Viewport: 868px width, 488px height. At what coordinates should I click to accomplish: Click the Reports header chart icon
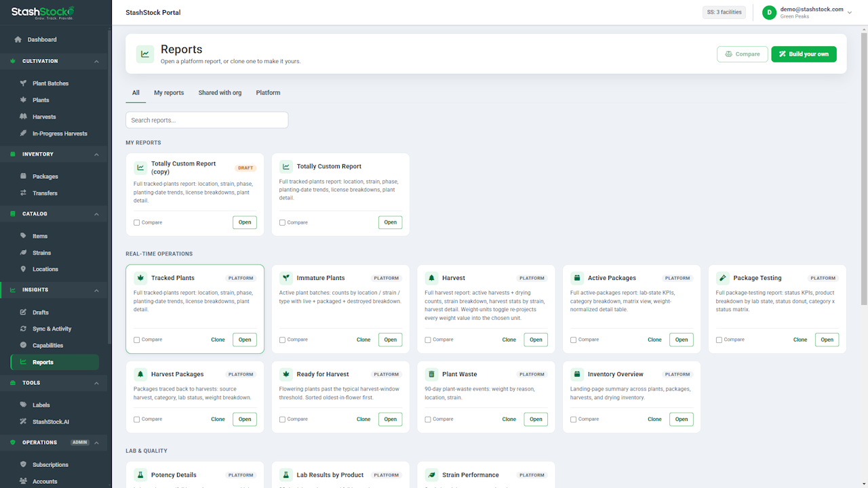pos(145,54)
